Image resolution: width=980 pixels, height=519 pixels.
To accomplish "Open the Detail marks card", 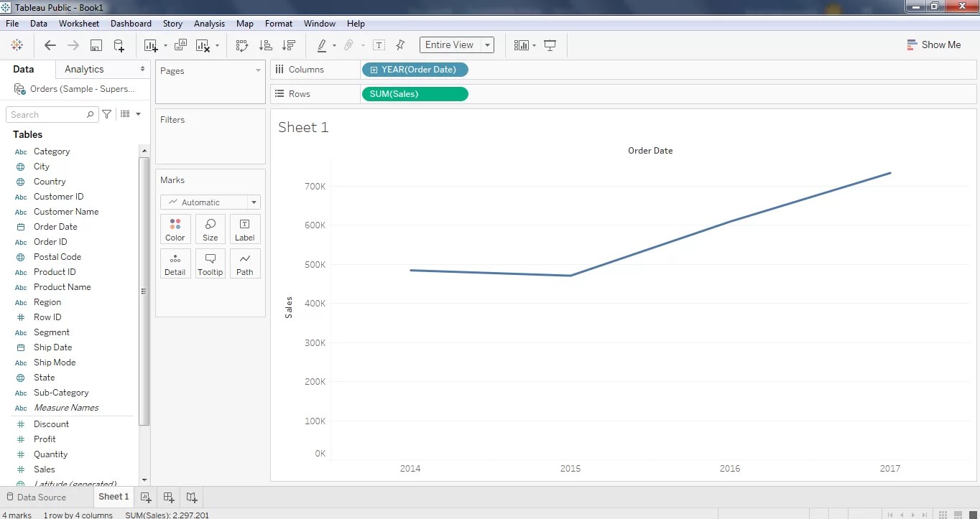I will 175,264.
